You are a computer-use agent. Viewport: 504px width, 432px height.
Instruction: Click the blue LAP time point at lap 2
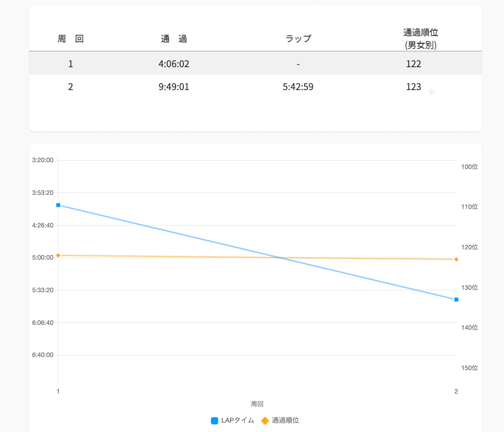click(456, 300)
